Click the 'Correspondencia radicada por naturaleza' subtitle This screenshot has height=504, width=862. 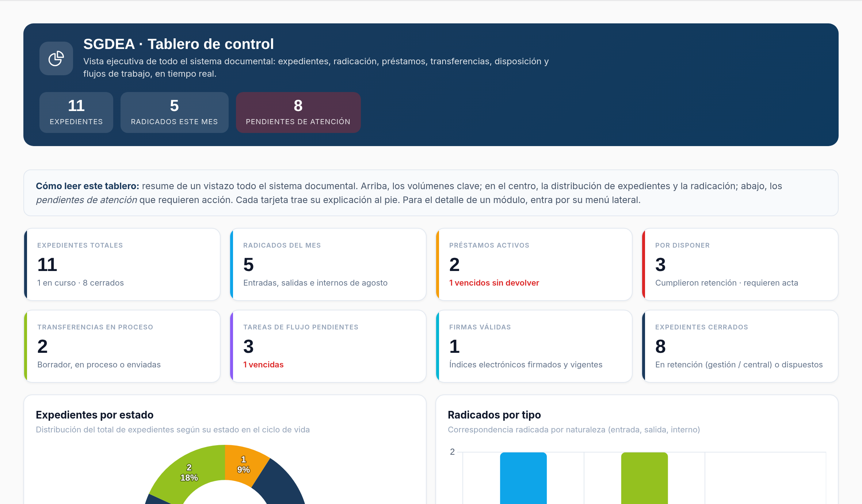(574, 429)
